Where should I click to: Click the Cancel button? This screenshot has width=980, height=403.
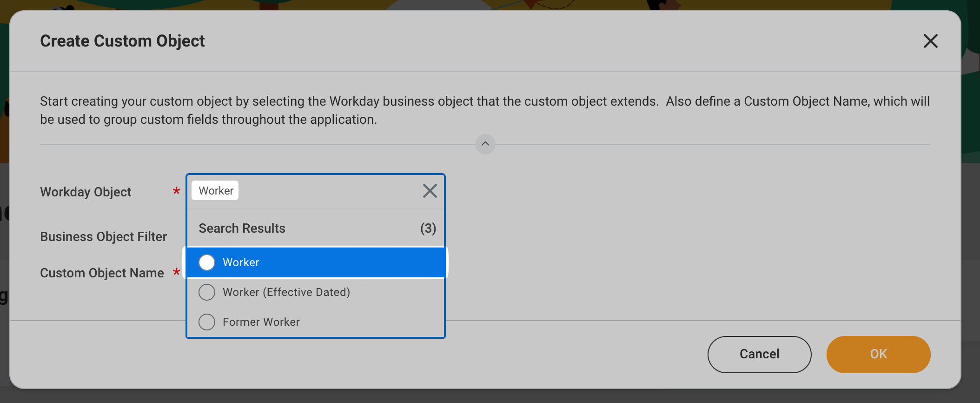pos(759,354)
